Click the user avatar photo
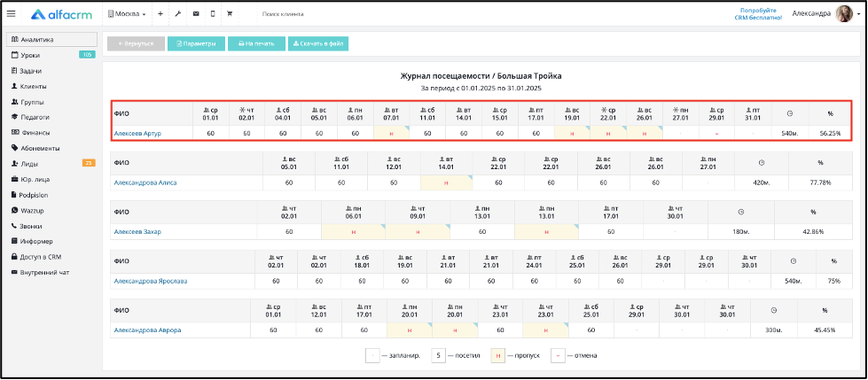The height and width of the screenshot is (380, 868). (844, 14)
